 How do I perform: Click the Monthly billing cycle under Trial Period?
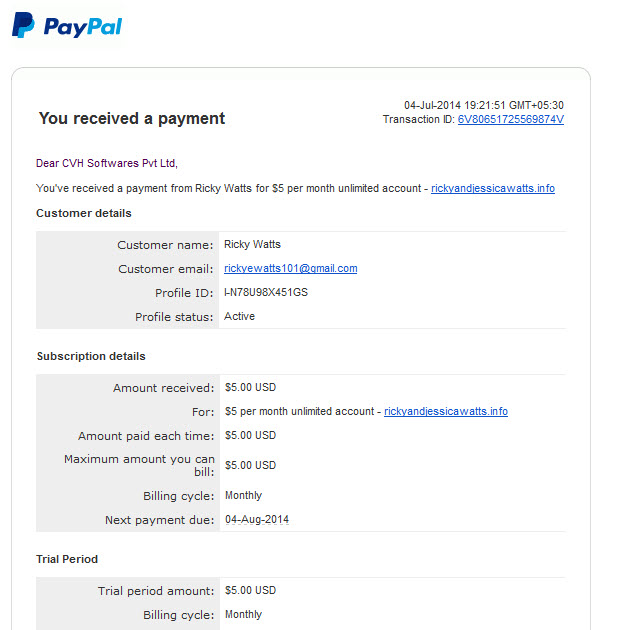click(243, 614)
